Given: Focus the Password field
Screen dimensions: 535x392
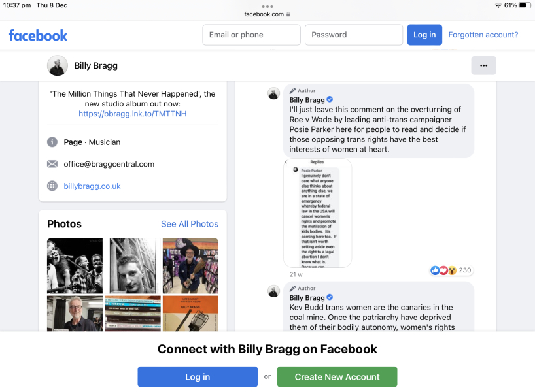Looking at the screenshot, I should tap(354, 35).
